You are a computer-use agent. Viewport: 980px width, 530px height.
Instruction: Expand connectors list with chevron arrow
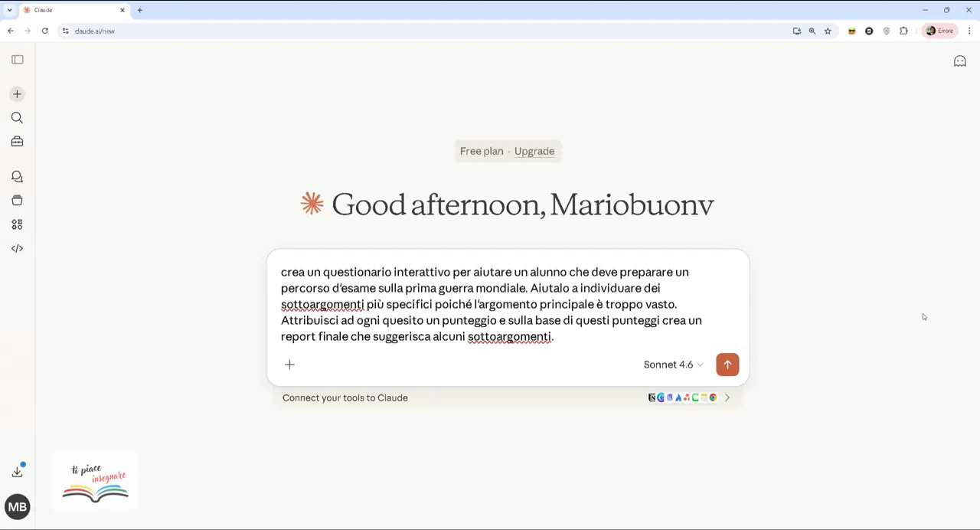[727, 397]
